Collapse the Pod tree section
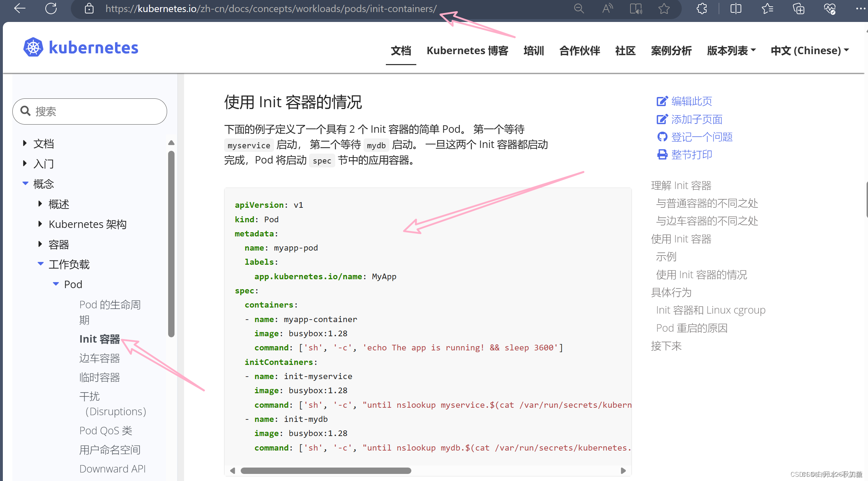Viewport: 868px width, 481px height. 56,284
